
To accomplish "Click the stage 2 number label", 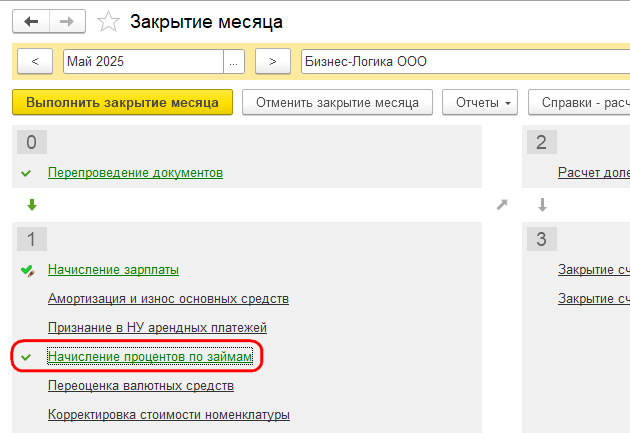I will coord(542,142).
